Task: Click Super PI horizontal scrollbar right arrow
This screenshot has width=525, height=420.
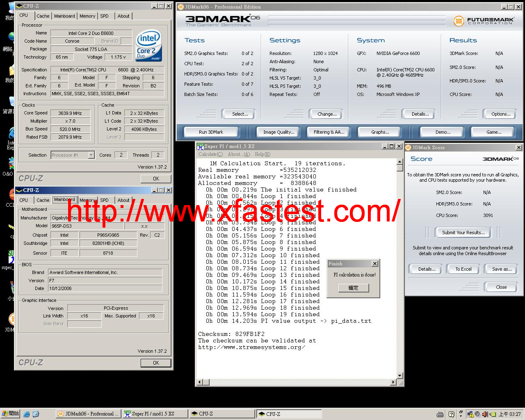Action: point(393,382)
